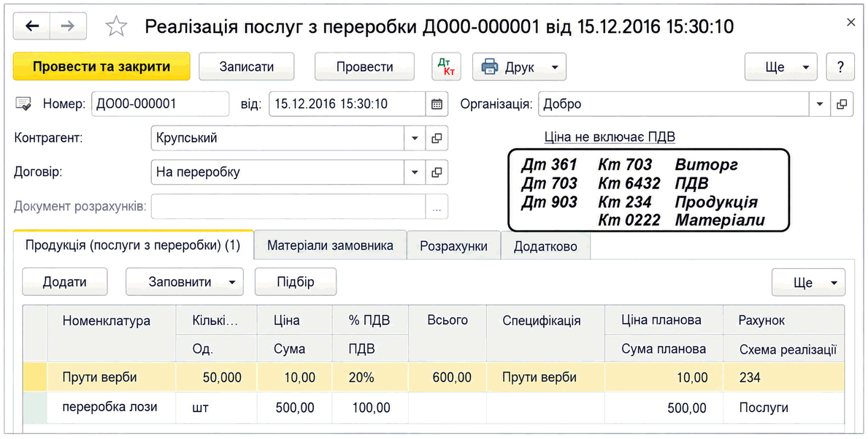This screenshot has width=868, height=439.
Task: Show Дт/Кт accounting entries
Action: coord(445,67)
